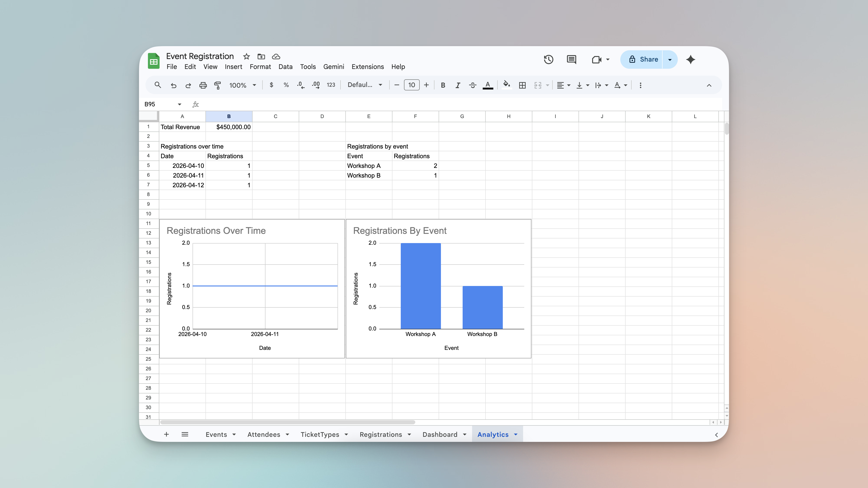Viewport: 868px width, 488px height.
Task: Open the Share options dropdown arrow
Action: coord(670,60)
